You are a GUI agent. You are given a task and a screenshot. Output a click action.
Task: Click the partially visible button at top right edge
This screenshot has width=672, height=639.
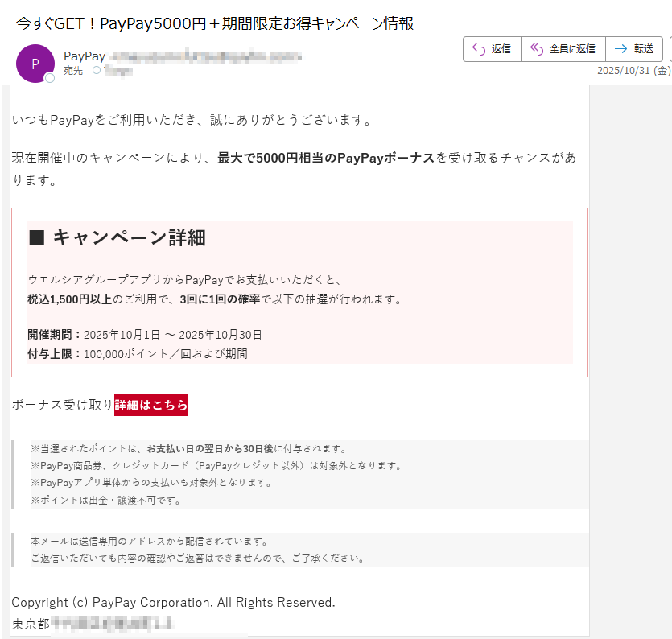[669, 48]
